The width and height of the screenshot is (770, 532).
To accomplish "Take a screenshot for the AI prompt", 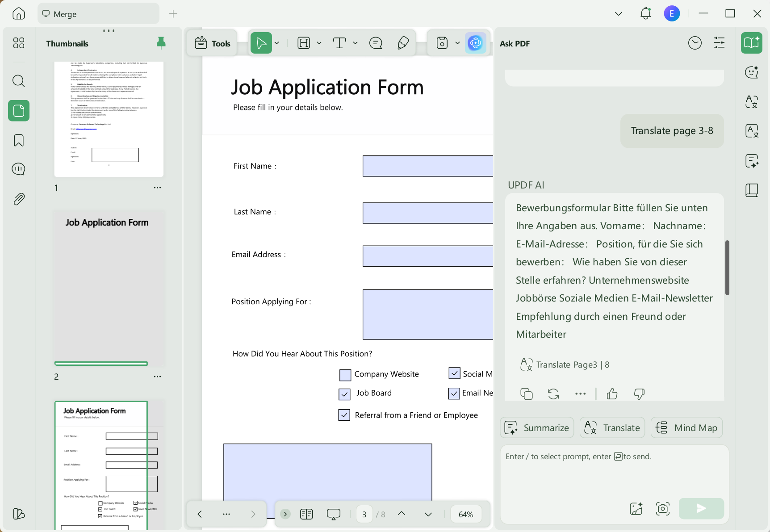I will pyautogui.click(x=663, y=508).
